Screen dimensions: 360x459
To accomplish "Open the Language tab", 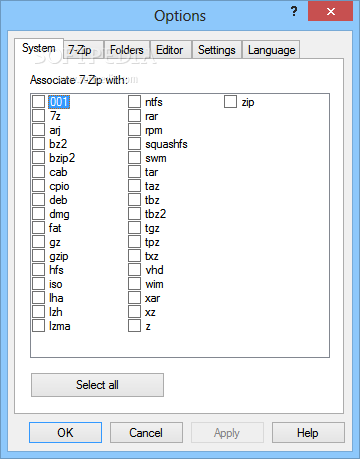I will pyautogui.click(x=271, y=50).
